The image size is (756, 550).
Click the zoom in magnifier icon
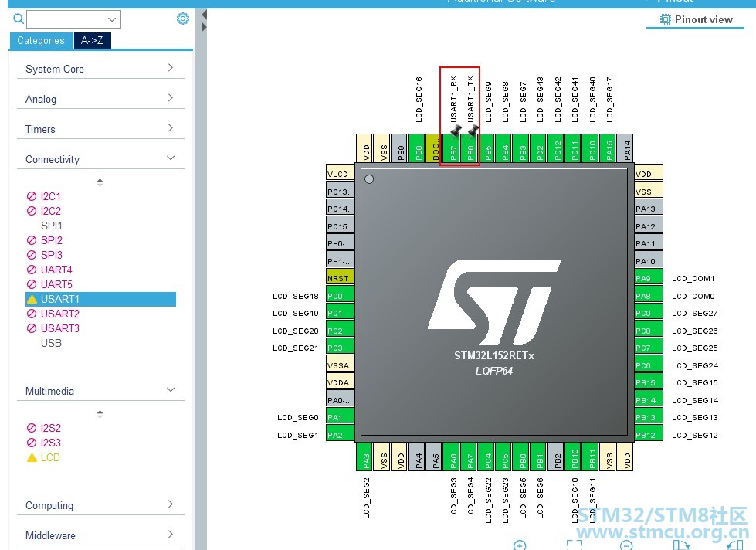(520, 545)
